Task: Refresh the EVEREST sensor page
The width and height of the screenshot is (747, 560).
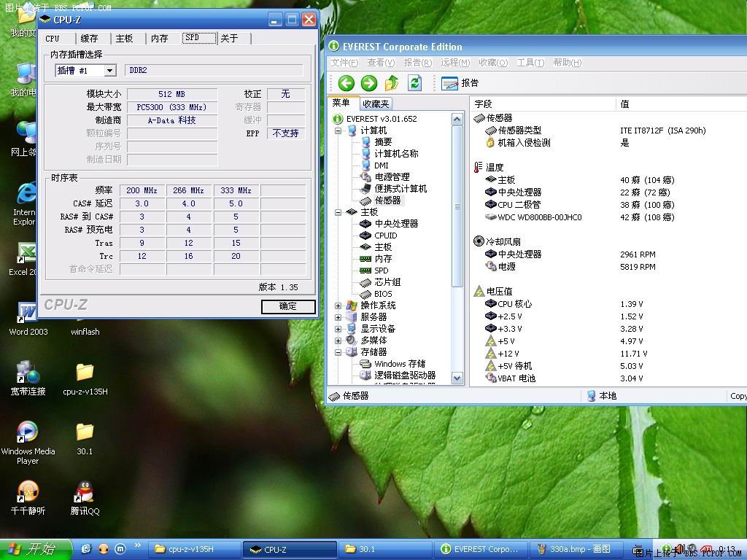Action: 415,83
